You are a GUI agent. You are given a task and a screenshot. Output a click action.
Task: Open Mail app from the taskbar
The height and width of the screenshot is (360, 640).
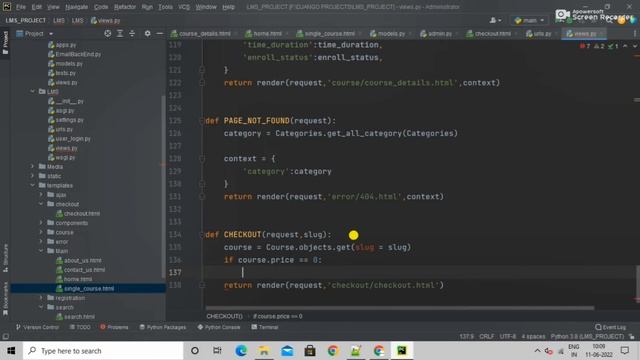pos(287,351)
